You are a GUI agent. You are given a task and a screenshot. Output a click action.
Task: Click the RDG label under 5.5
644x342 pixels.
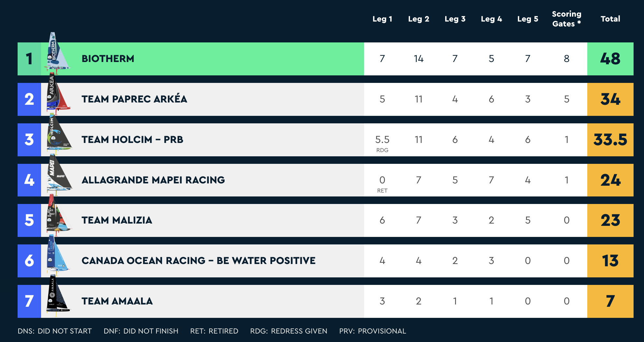click(382, 150)
